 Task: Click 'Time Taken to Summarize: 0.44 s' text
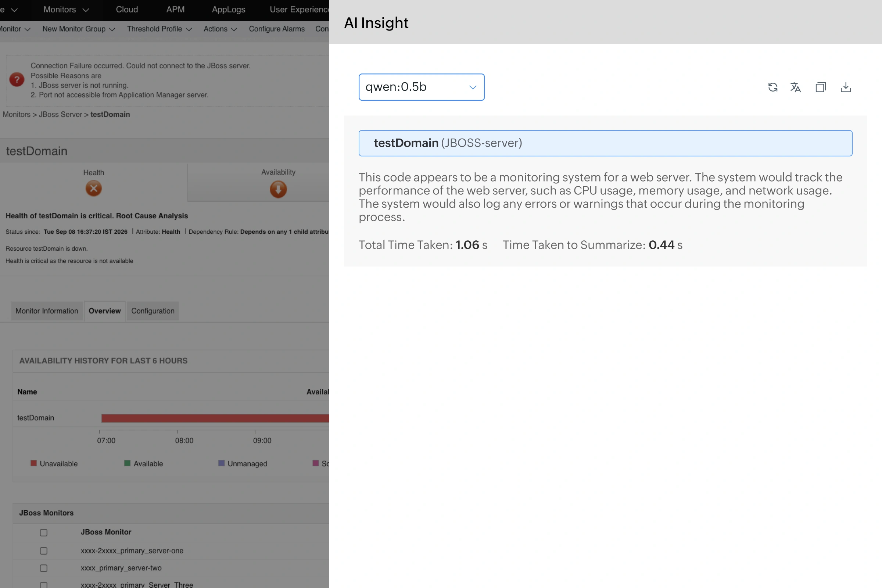(592, 245)
